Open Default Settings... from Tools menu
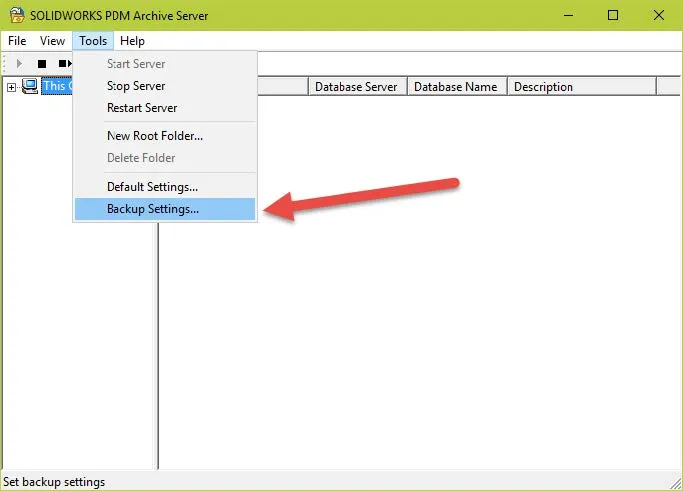Image resolution: width=683 pixels, height=491 pixels. (165, 187)
